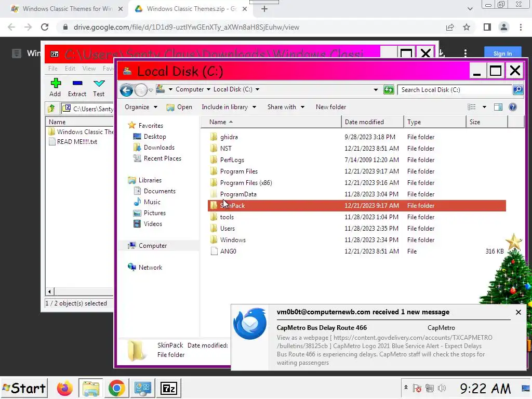Image resolution: width=532 pixels, height=399 pixels.
Task: Click the govdelivery link in notification
Action: (384, 342)
